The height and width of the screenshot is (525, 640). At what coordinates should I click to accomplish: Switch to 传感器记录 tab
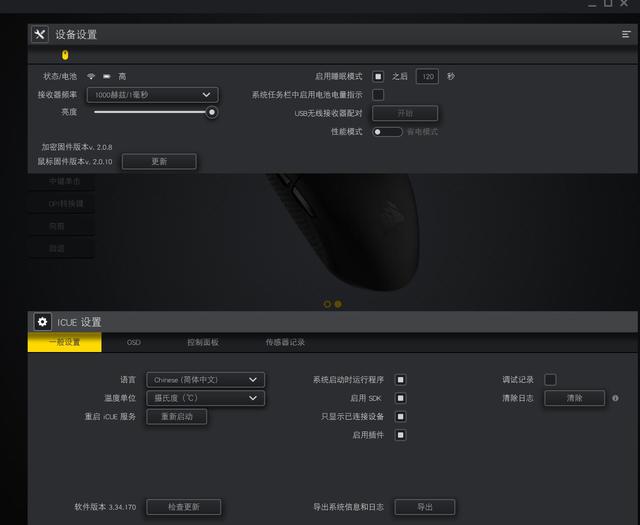(285, 342)
